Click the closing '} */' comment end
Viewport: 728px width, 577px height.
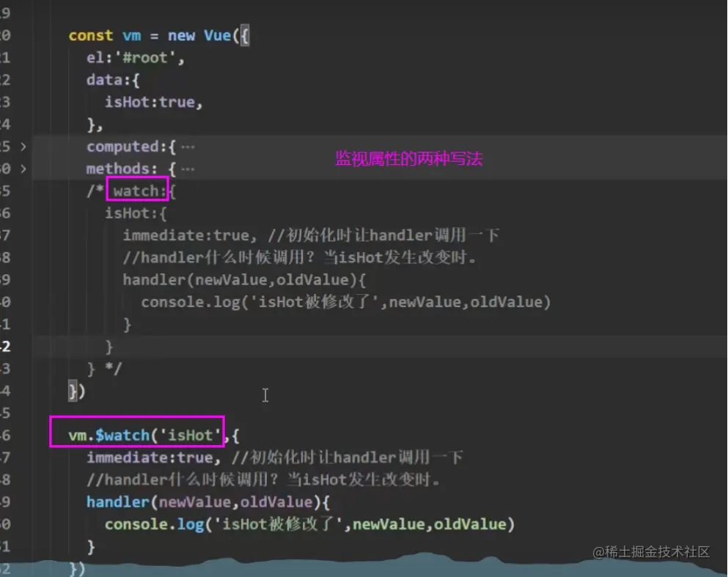[x=104, y=369]
